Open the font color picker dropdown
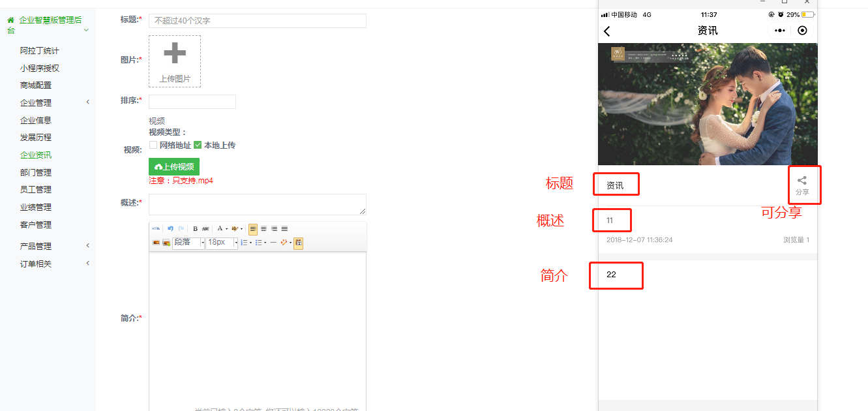868x411 pixels. tap(226, 228)
